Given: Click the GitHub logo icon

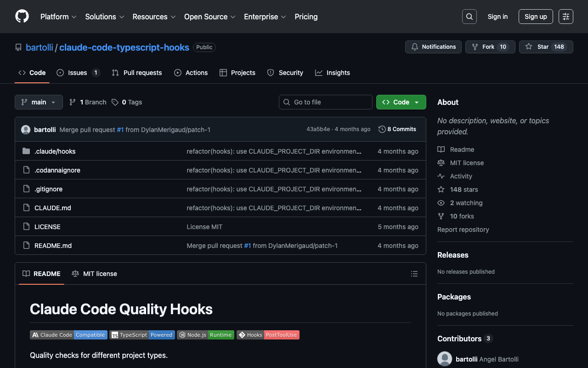Looking at the screenshot, I should pos(22,17).
